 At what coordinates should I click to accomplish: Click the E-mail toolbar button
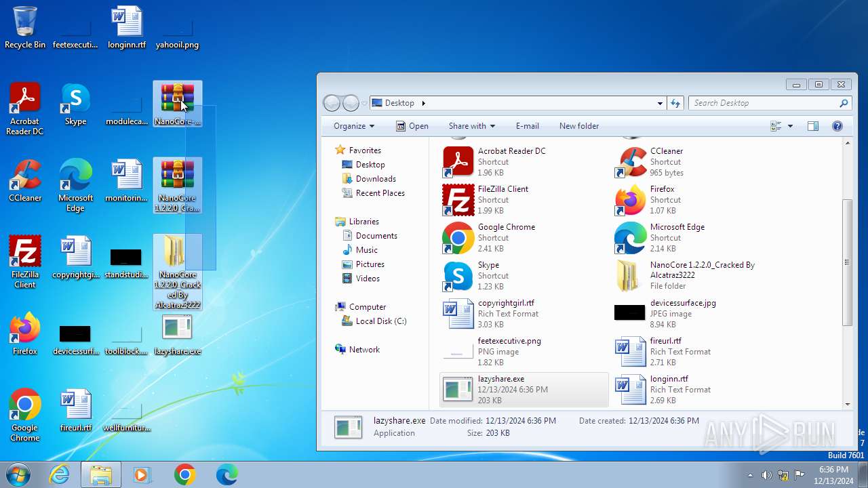coord(527,126)
